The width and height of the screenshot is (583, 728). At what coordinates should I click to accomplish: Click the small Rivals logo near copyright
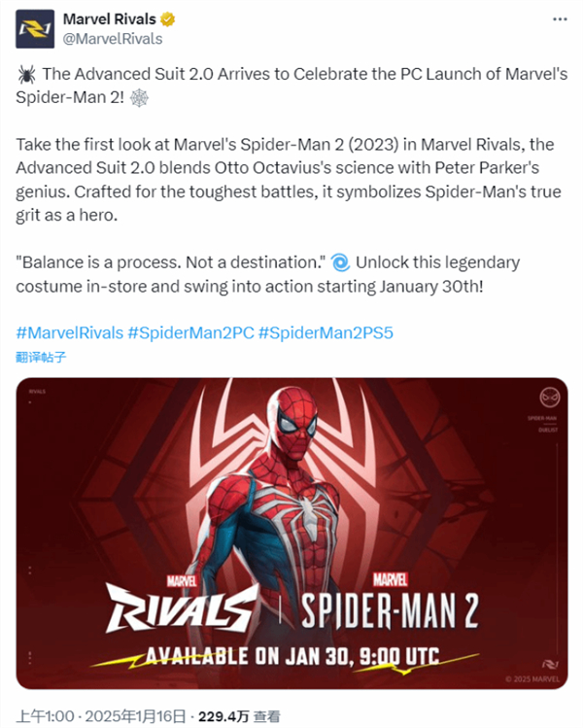pyautogui.click(x=550, y=665)
